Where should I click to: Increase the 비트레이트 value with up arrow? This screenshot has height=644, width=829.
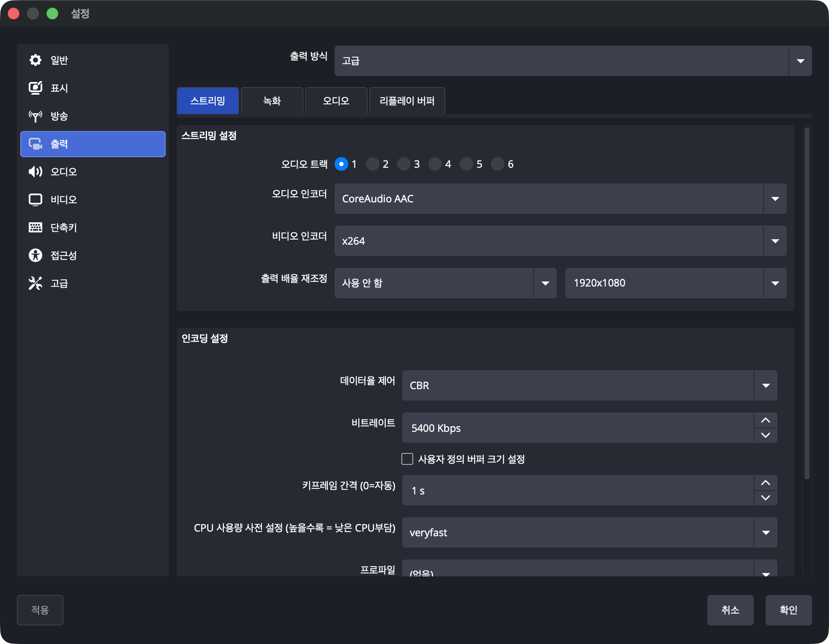coord(766,420)
